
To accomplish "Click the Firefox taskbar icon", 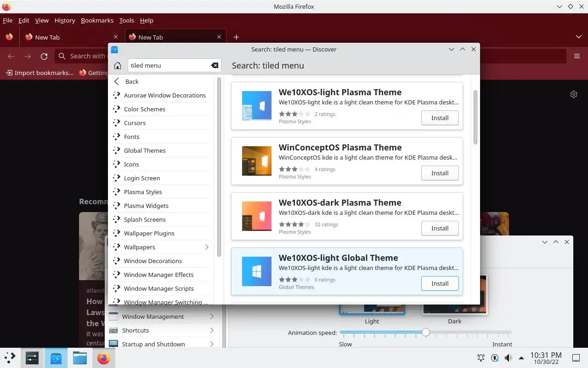I will pos(104,357).
